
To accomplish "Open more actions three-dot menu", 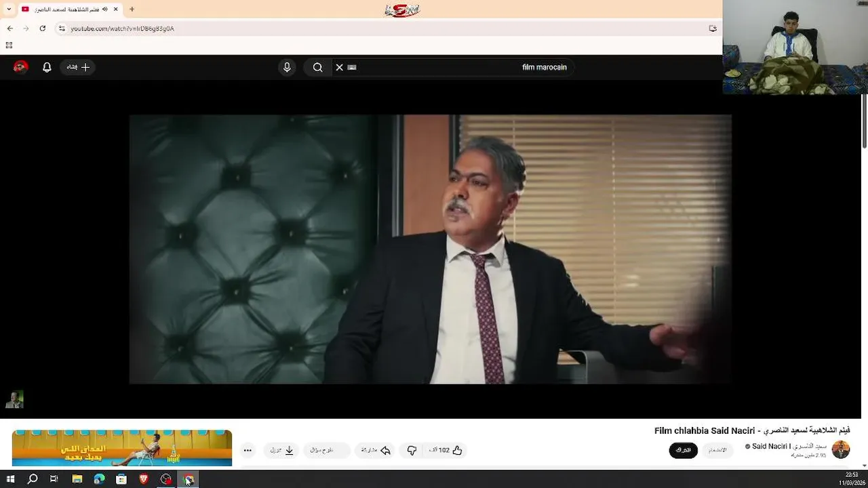I will (248, 450).
